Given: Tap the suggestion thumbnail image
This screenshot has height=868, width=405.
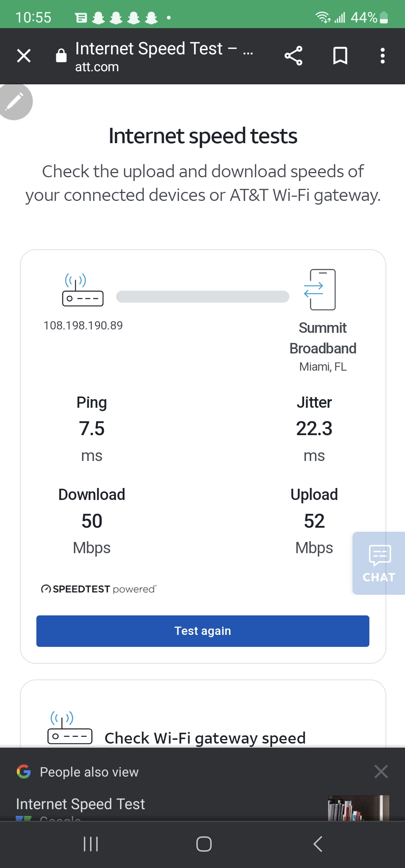Looking at the screenshot, I should (x=358, y=808).
